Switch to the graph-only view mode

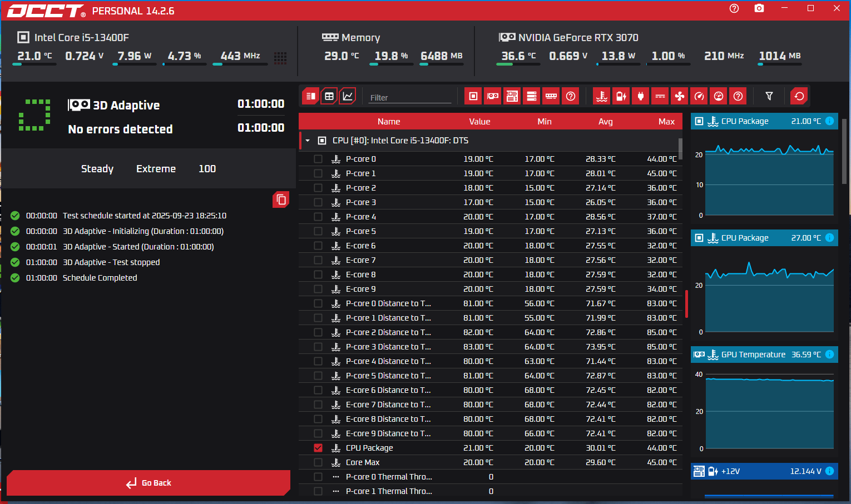tap(348, 96)
